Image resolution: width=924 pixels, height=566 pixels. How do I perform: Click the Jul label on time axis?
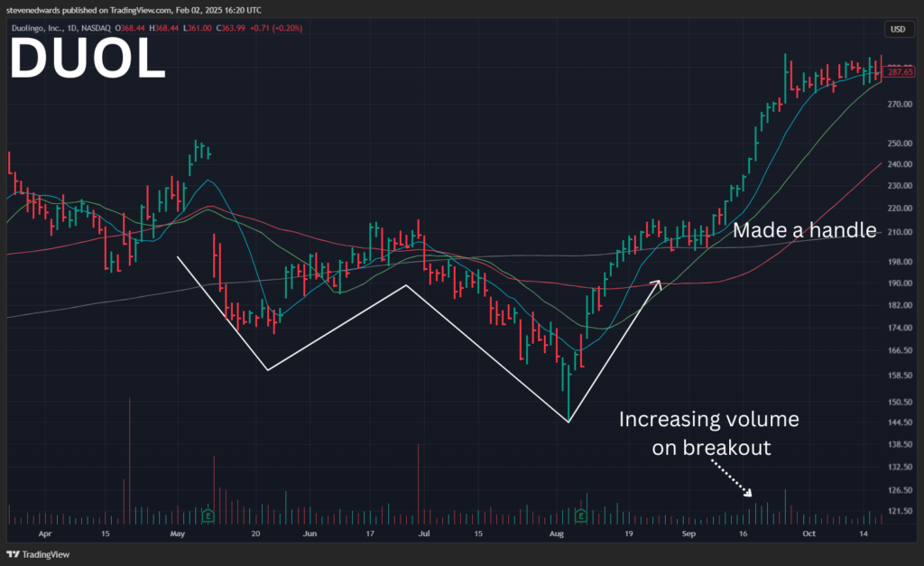point(424,534)
